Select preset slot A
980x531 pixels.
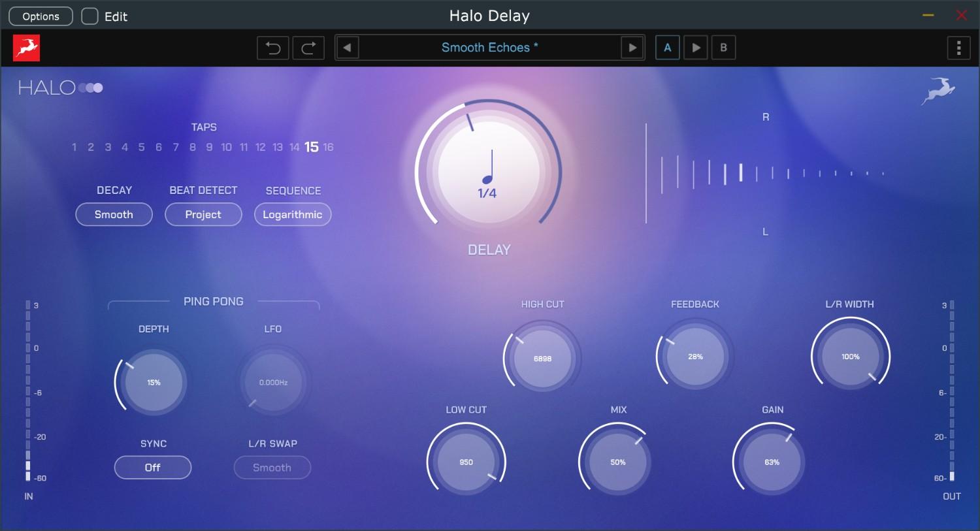pos(667,47)
